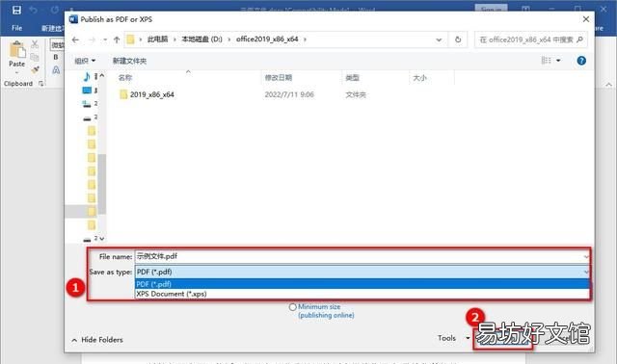Go back with the left arrow button

(x=75, y=39)
